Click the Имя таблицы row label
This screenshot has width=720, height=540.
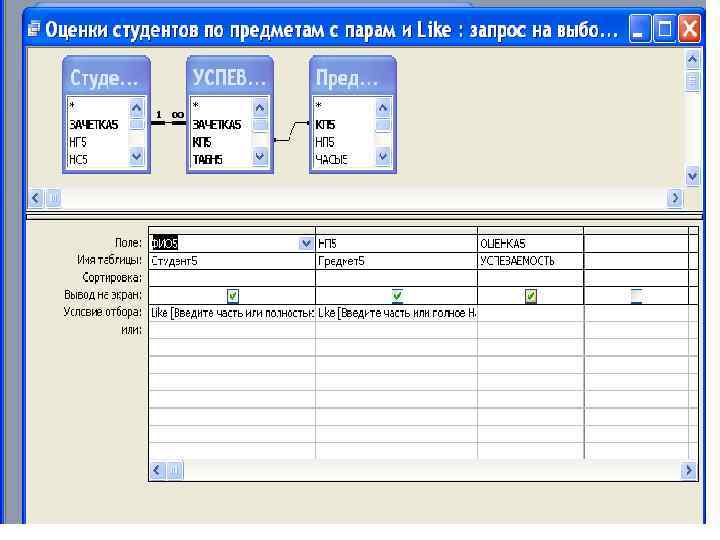pyautogui.click(x=109, y=260)
